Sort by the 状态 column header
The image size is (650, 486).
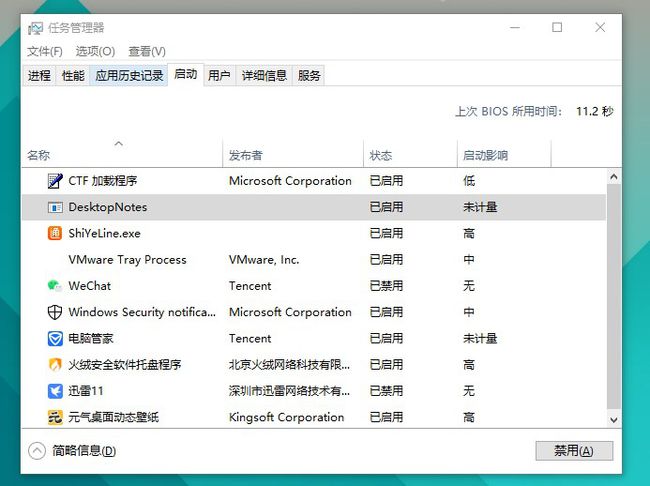click(x=410, y=154)
